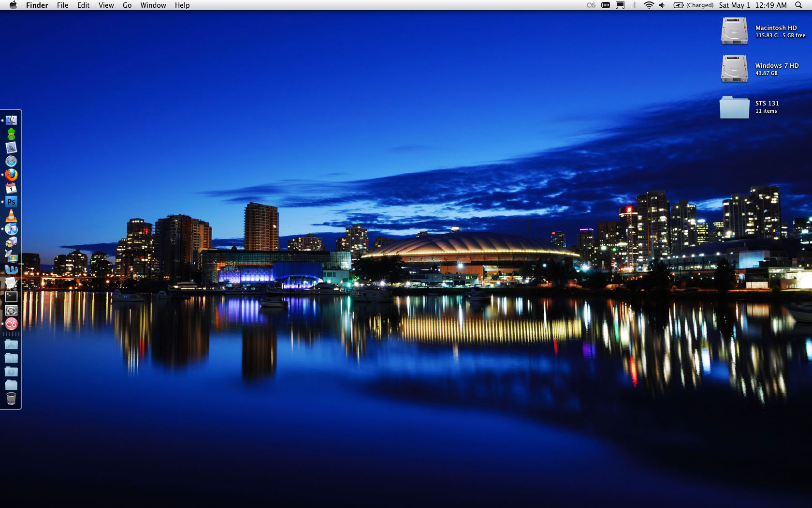Open battery status showing Charged

click(x=694, y=5)
